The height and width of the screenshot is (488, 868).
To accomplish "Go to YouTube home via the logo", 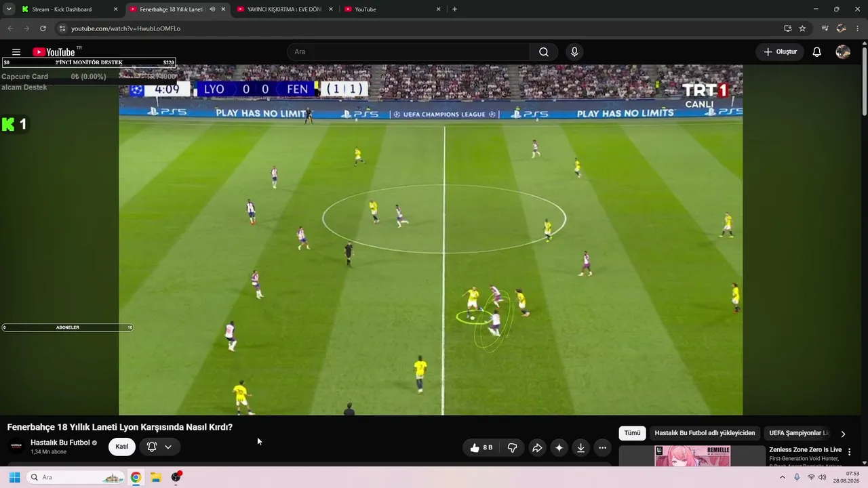I will pos(54,52).
